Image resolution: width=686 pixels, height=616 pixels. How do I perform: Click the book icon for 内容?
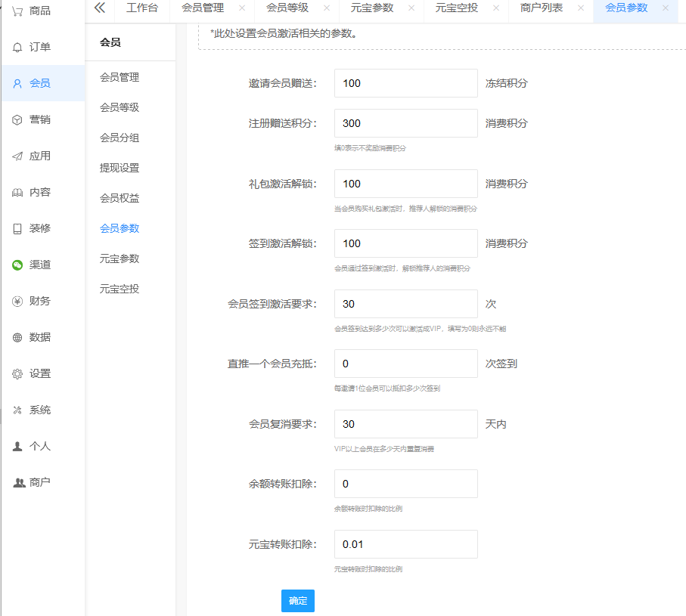pyautogui.click(x=17, y=192)
